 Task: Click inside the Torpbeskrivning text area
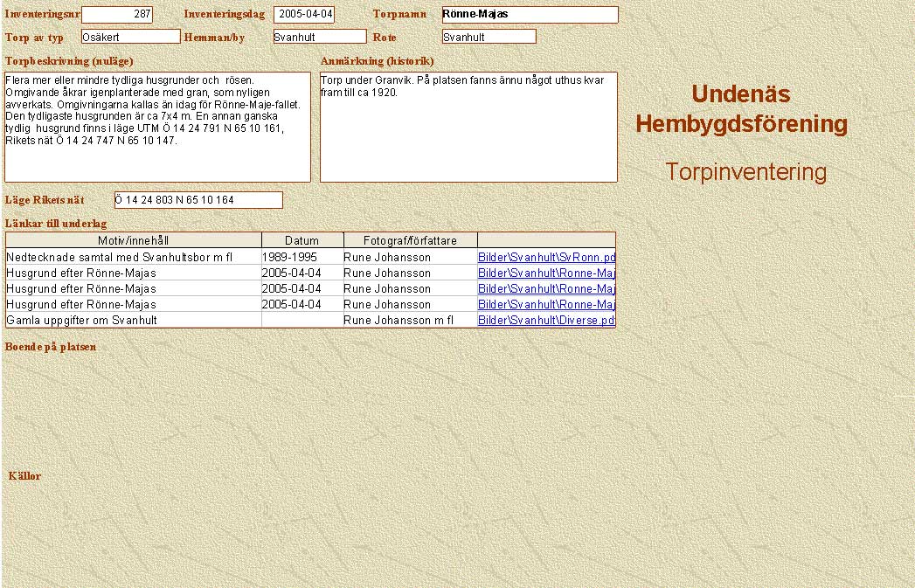tap(157, 127)
